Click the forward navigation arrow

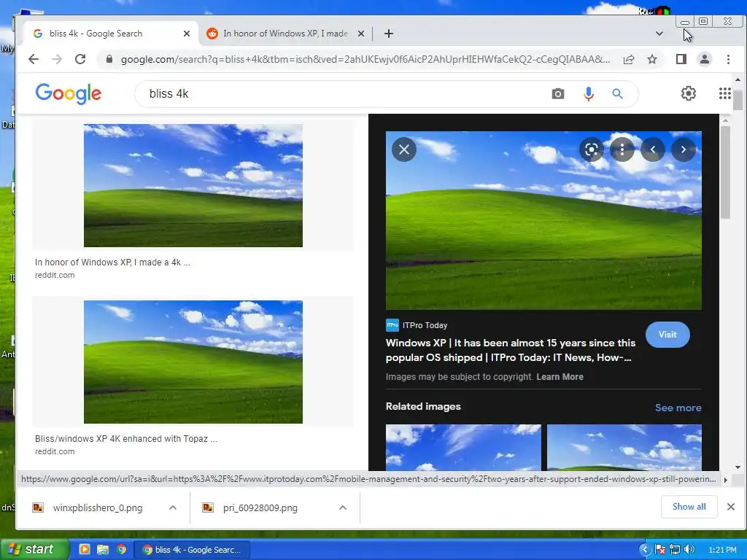tap(57, 59)
